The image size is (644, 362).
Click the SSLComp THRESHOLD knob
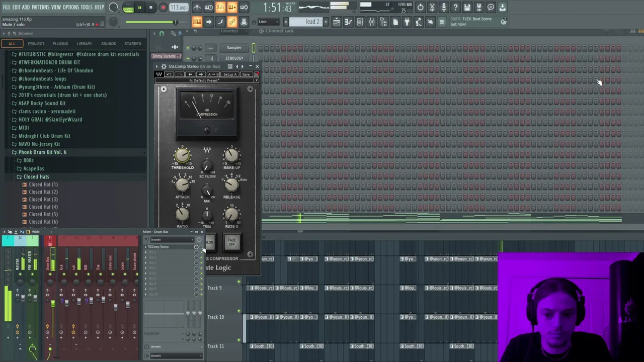[x=182, y=155]
